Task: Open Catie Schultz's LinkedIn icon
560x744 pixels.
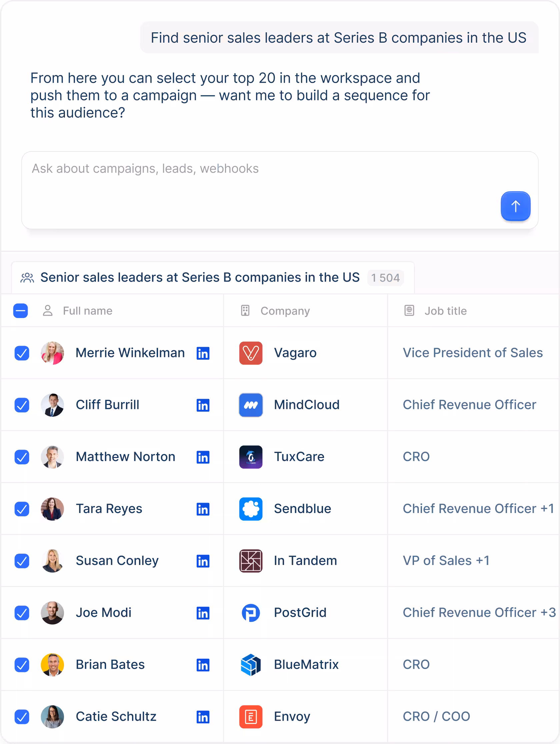Action: click(x=203, y=717)
